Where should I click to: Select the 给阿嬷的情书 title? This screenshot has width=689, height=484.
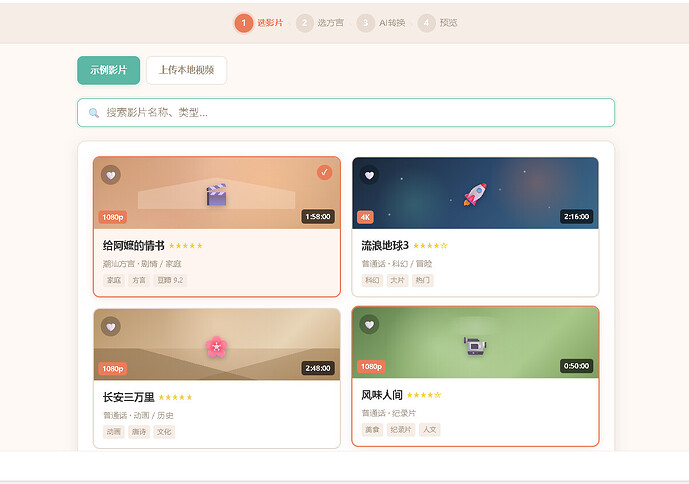tap(134, 246)
